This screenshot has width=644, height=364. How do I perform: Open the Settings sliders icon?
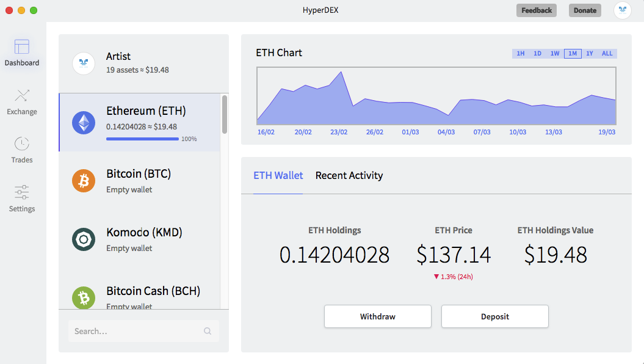click(22, 192)
